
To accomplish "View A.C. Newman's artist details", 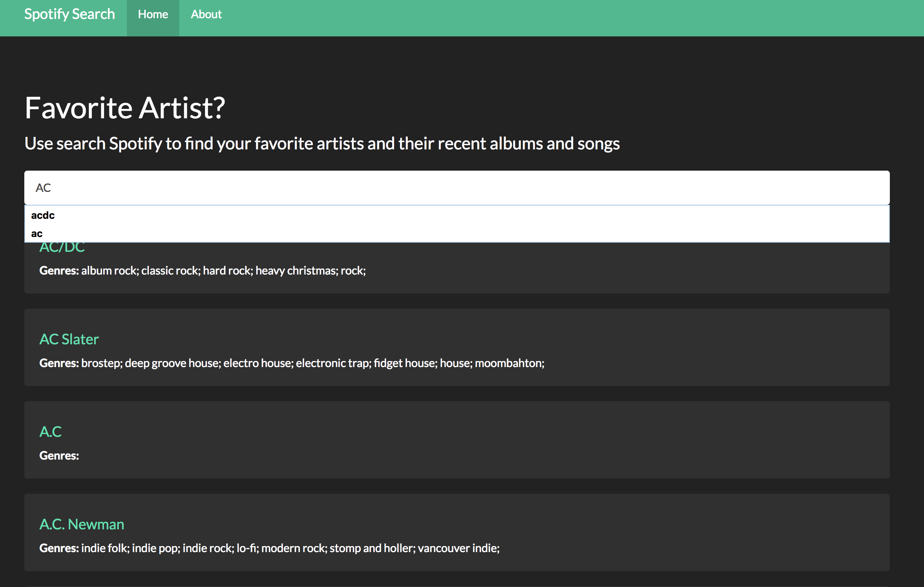I will [x=82, y=524].
